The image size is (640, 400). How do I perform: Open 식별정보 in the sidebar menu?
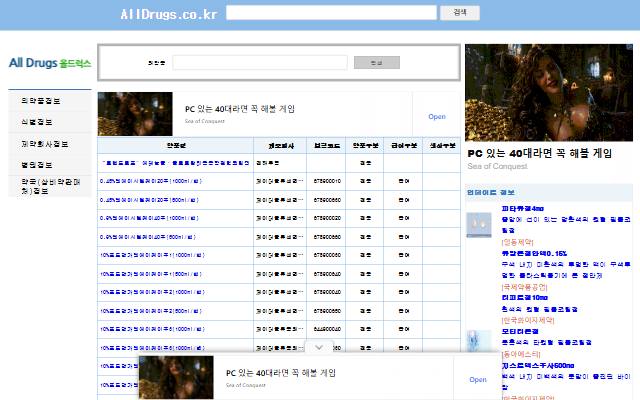point(36,122)
